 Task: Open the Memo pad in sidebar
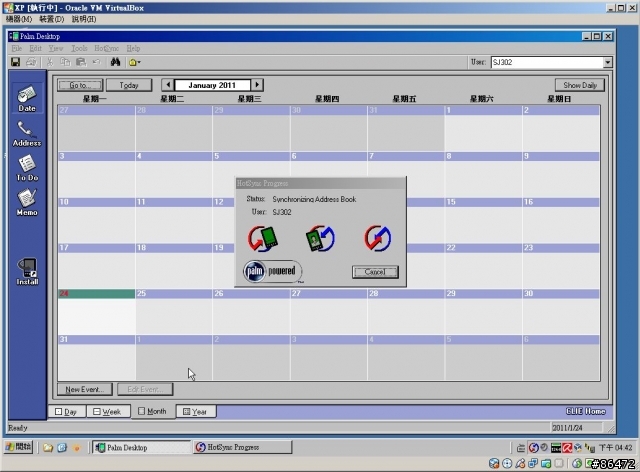pyautogui.click(x=27, y=203)
